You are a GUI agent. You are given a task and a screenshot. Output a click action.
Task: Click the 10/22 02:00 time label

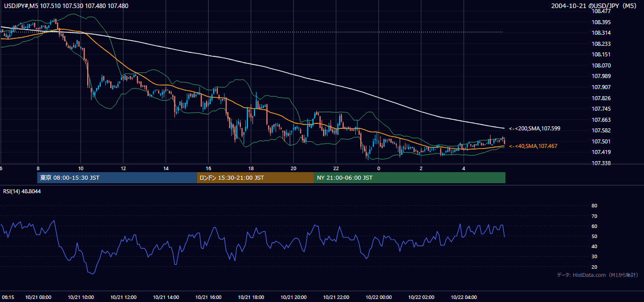(421, 297)
